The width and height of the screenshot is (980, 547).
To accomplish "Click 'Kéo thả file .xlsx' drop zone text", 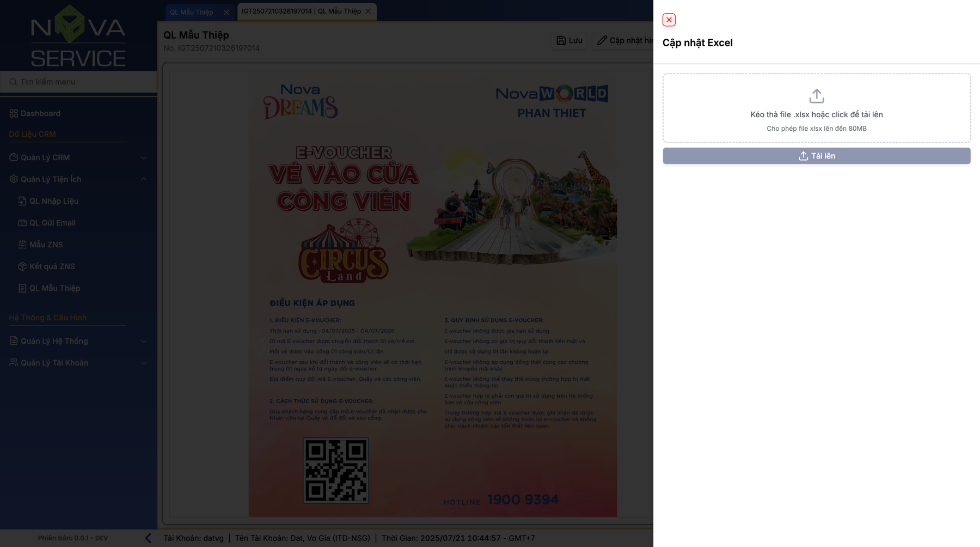I will 816,114.
